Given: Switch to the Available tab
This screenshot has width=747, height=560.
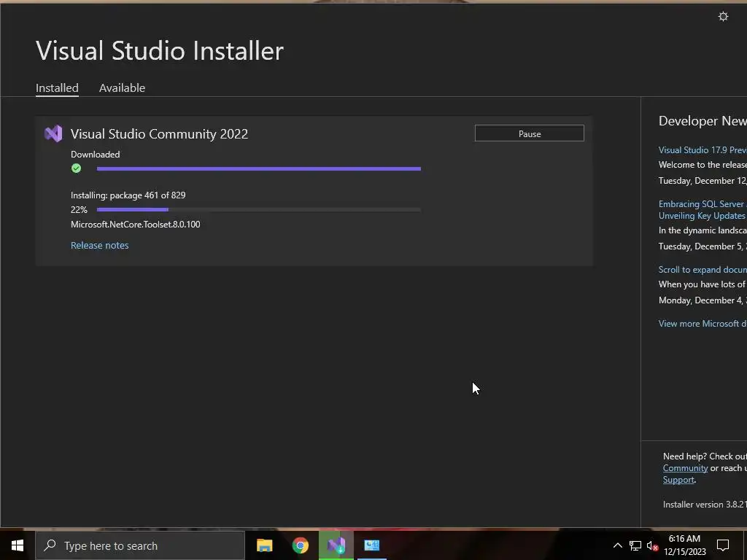Looking at the screenshot, I should tap(122, 88).
